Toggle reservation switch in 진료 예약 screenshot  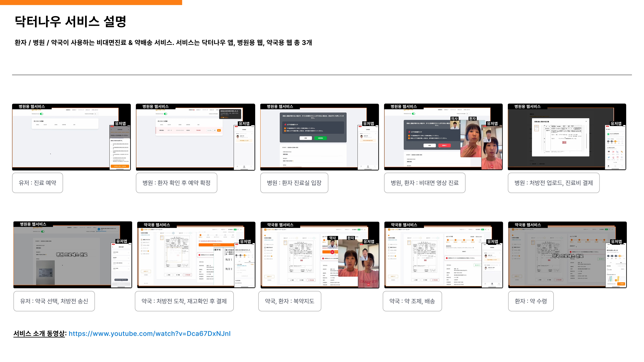click(41, 114)
